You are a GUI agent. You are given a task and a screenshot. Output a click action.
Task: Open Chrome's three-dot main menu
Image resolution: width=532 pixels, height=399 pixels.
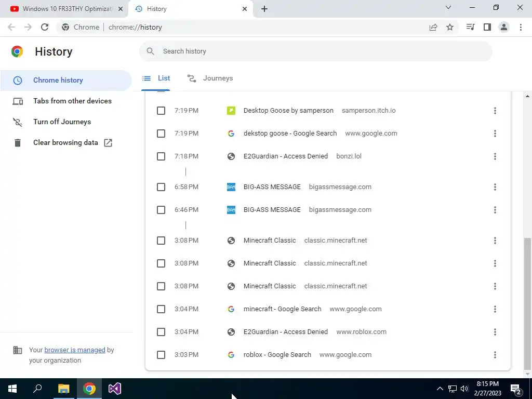pos(521,27)
